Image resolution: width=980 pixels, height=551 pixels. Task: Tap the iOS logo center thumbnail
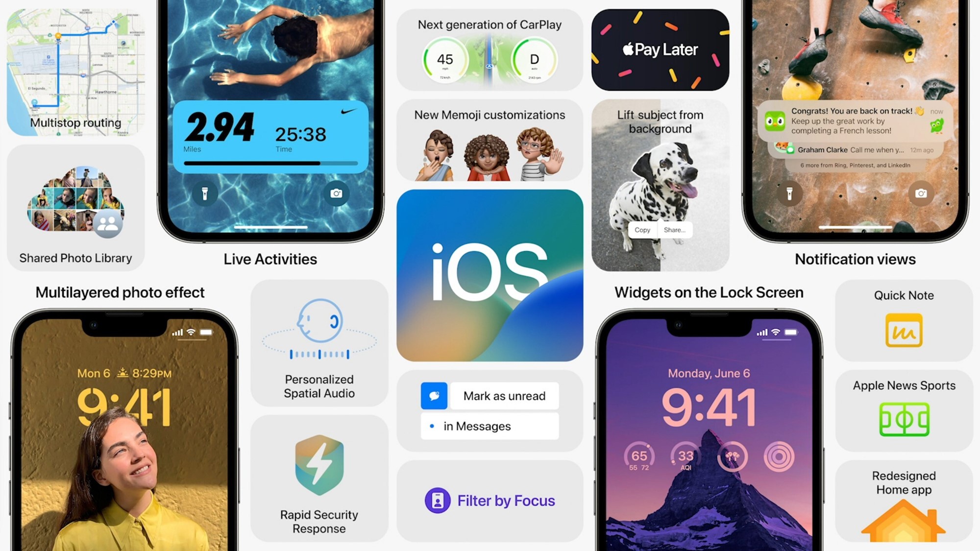pos(490,275)
